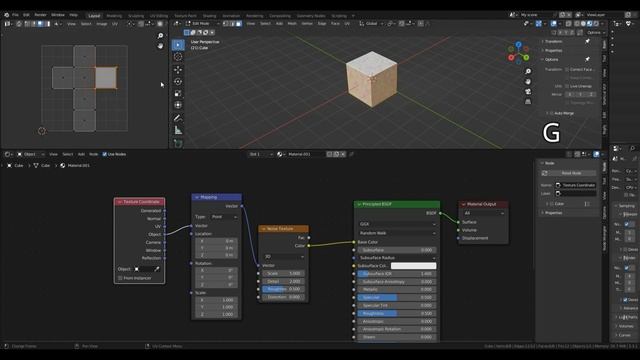Click the zoom icon in 3D viewport
This screenshot has width=640, height=360.
click(528, 71)
